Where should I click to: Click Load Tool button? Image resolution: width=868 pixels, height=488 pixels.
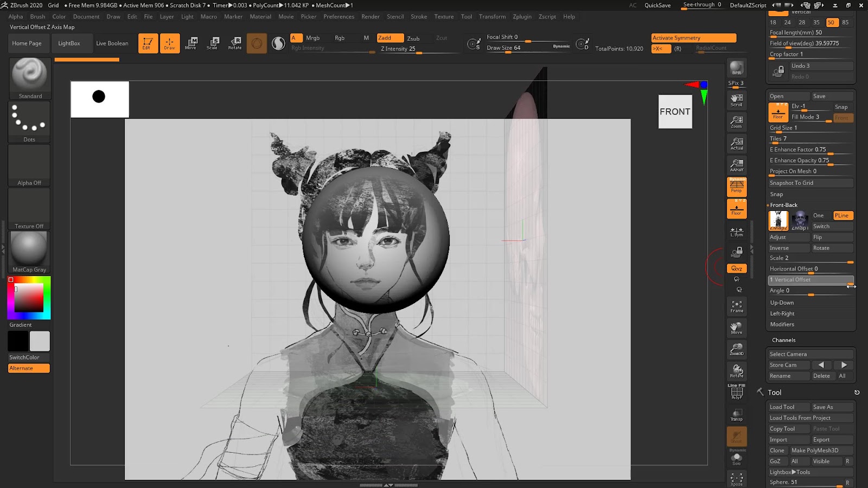(x=789, y=407)
